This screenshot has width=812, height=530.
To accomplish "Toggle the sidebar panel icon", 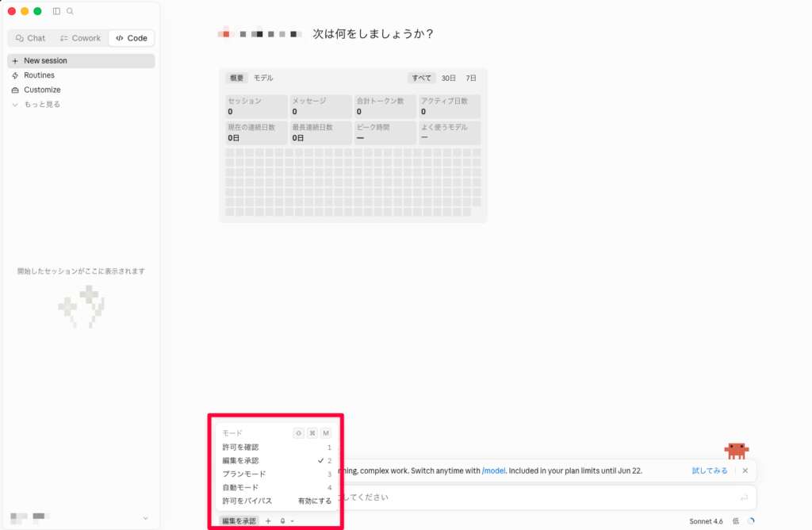I will coord(56,11).
